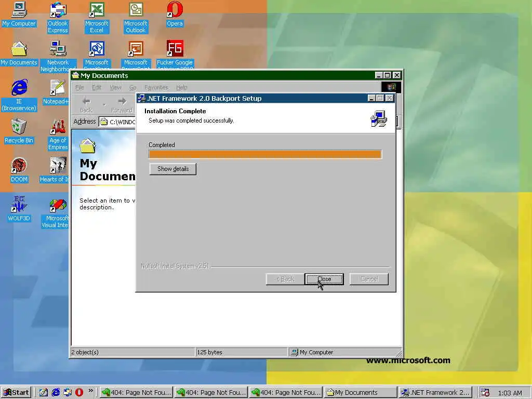The image size is (532, 399).
Task: Switch to My Documents taskbar button
Action: [361, 392]
